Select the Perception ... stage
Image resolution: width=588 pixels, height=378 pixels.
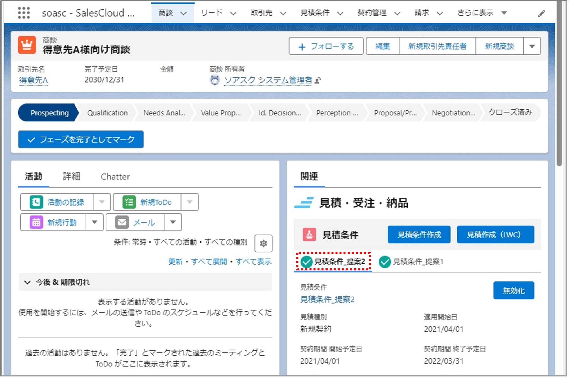337,113
